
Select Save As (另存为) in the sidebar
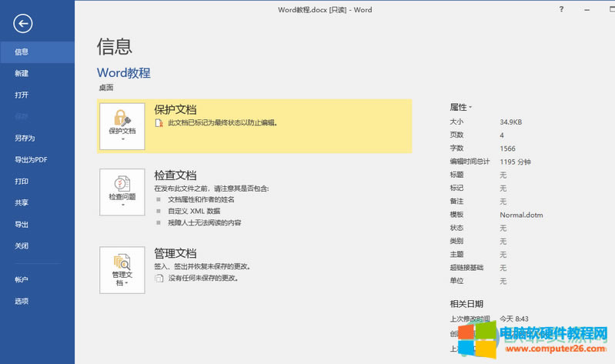coord(25,139)
